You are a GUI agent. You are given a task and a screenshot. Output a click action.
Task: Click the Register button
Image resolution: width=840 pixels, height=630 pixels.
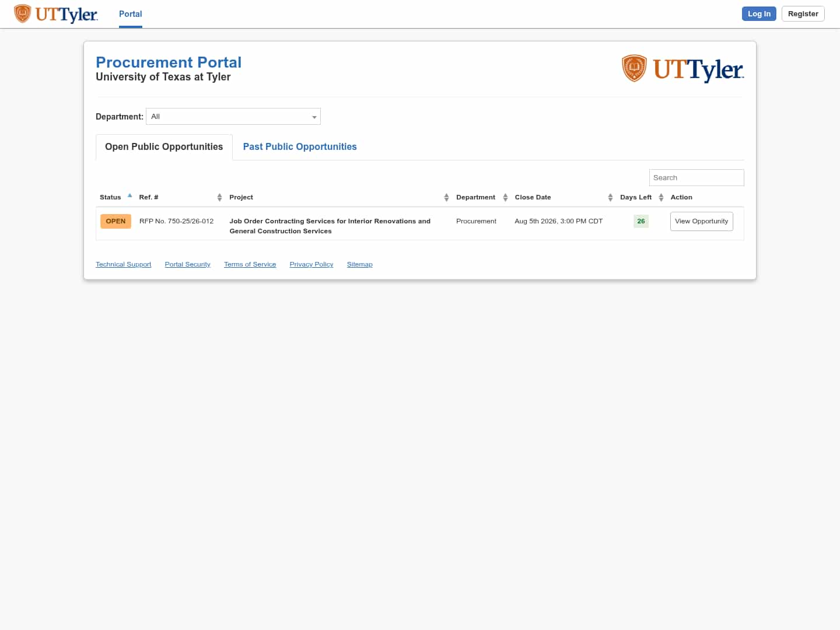[x=803, y=13]
